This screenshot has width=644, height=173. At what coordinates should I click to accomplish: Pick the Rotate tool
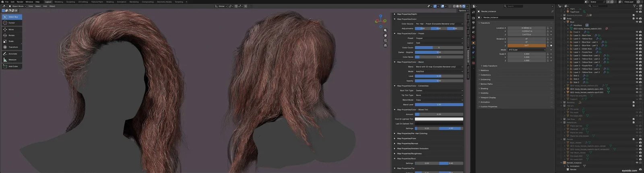click(x=12, y=35)
